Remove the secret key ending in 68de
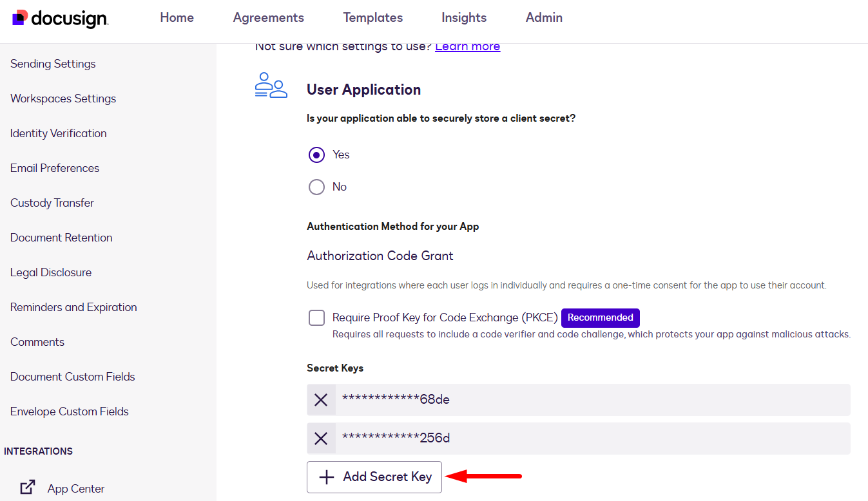Image resolution: width=868 pixels, height=501 pixels. [x=321, y=400]
